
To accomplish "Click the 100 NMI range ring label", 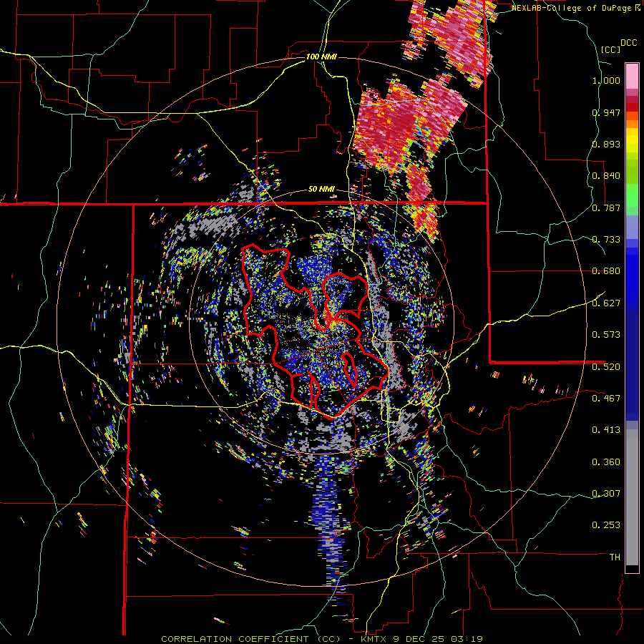I will click(321, 57).
